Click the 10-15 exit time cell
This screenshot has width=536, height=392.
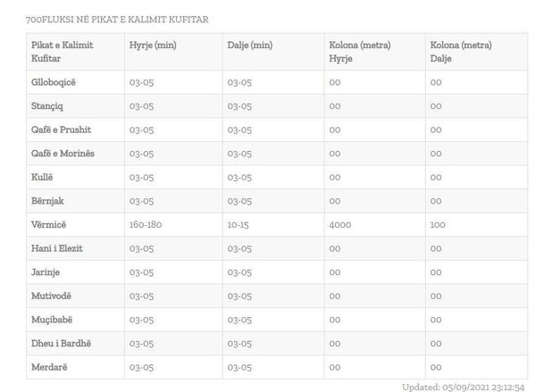point(238,225)
